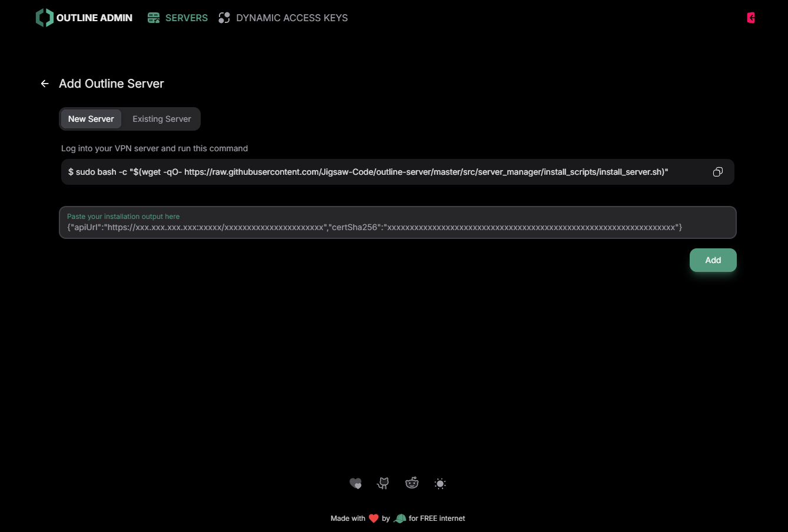Click the 'for FREE internet' footer text
Image resolution: width=788 pixels, height=532 pixels.
tap(437, 518)
